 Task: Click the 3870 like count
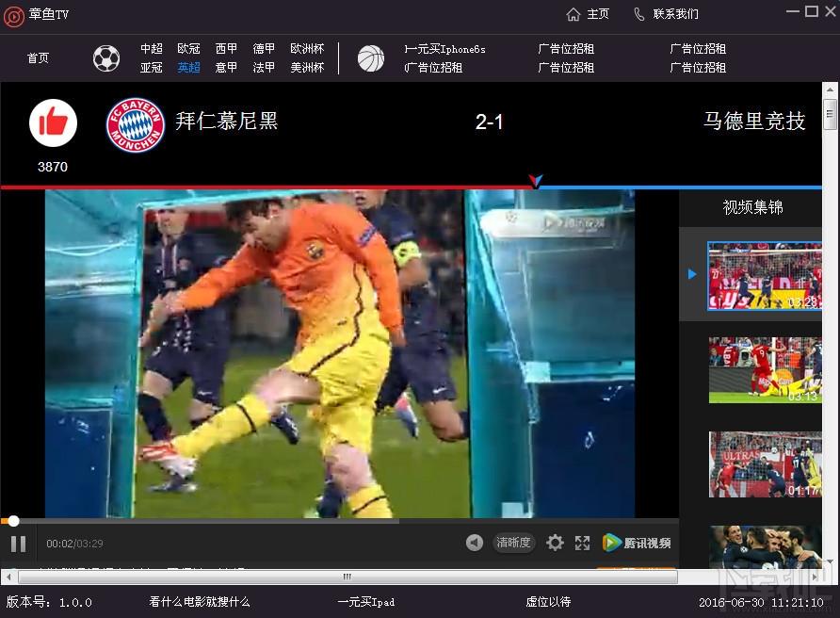click(53, 168)
